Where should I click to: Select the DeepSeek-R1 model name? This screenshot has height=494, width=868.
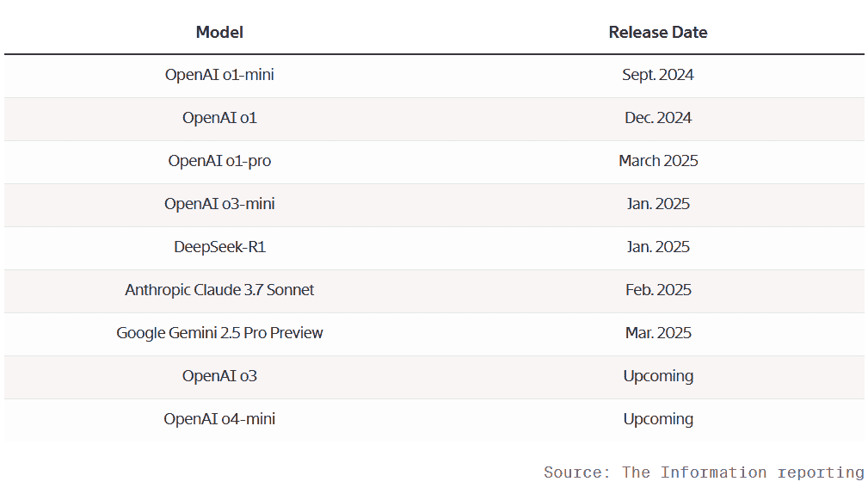tap(219, 247)
